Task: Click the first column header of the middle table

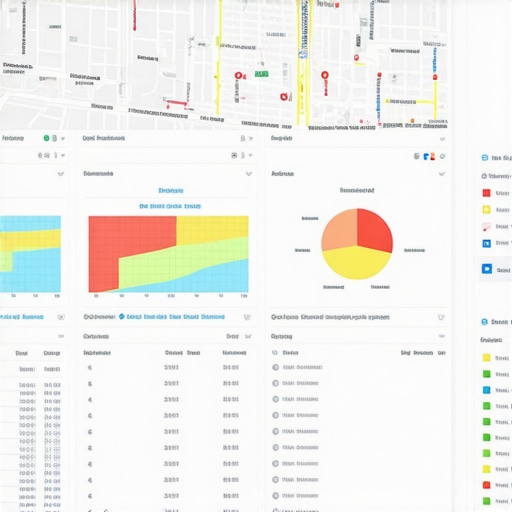Action: click(97, 353)
